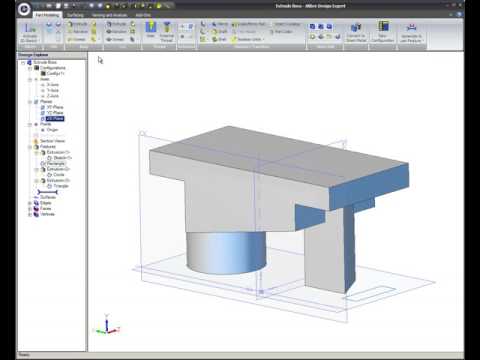Collapse the root part node in Design Explorer
480x360 pixels.
[23, 62]
